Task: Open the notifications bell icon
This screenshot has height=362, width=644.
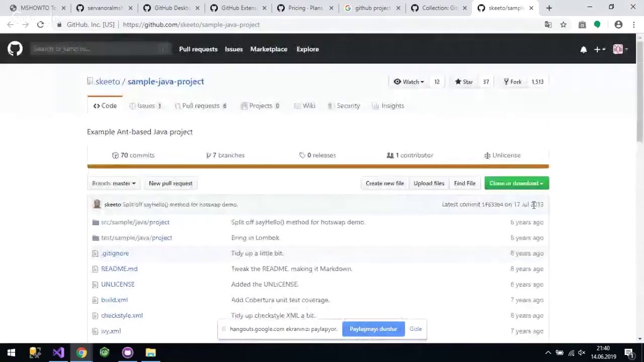Action: coord(583,49)
